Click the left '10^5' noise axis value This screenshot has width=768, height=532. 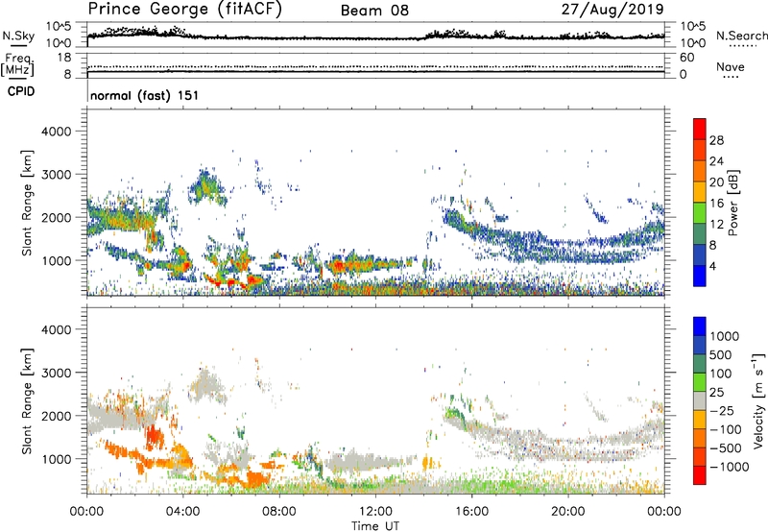(59, 26)
